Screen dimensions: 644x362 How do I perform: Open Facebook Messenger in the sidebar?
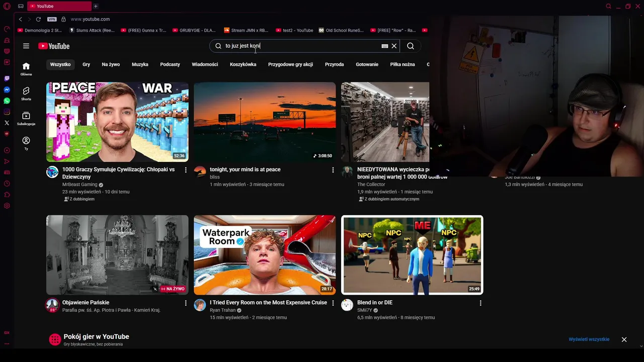pyautogui.click(x=7, y=89)
